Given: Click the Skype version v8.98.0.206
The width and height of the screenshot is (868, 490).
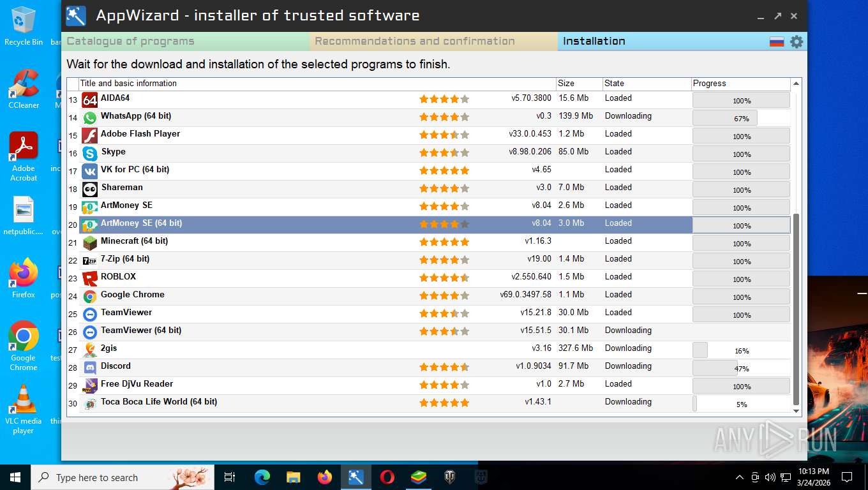Looking at the screenshot, I should click(x=530, y=152).
